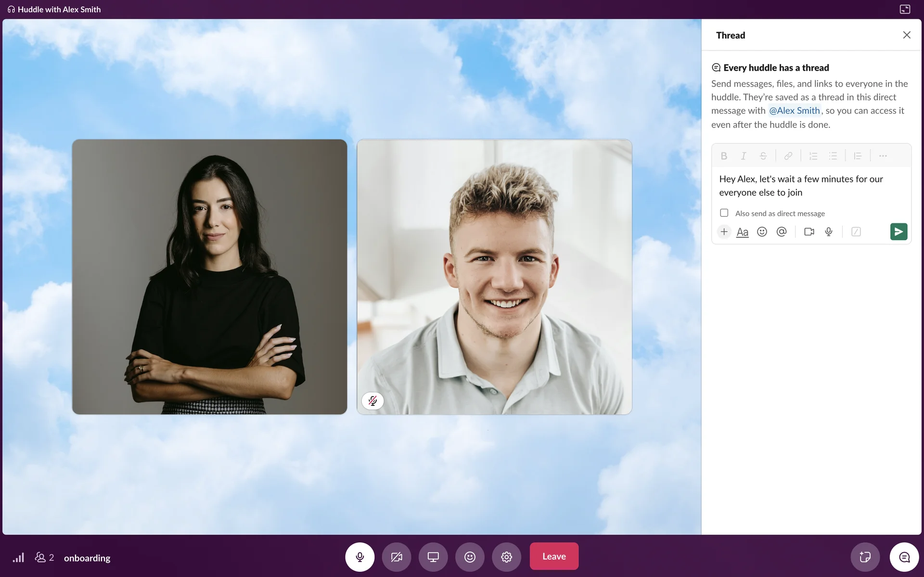The height and width of the screenshot is (577, 924).
Task: Open the @Alex Smith mention link
Action: click(x=794, y=111)
